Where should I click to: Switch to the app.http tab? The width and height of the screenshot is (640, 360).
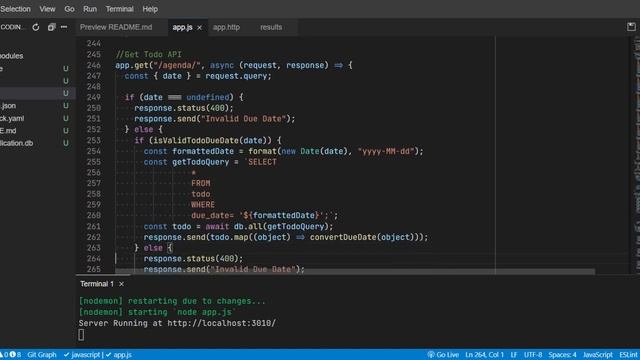(x=226, y=27)
